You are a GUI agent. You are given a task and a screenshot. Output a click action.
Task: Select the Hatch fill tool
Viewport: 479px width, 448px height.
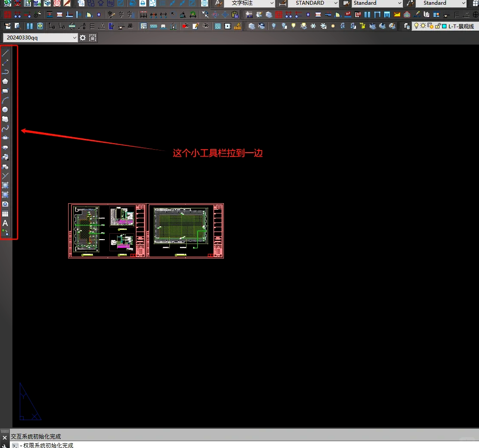point(5,185)
